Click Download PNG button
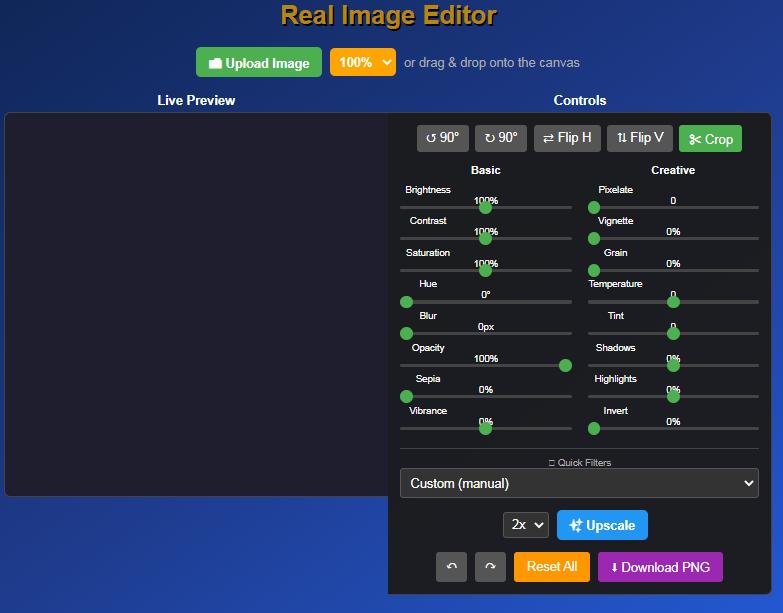 660,567
